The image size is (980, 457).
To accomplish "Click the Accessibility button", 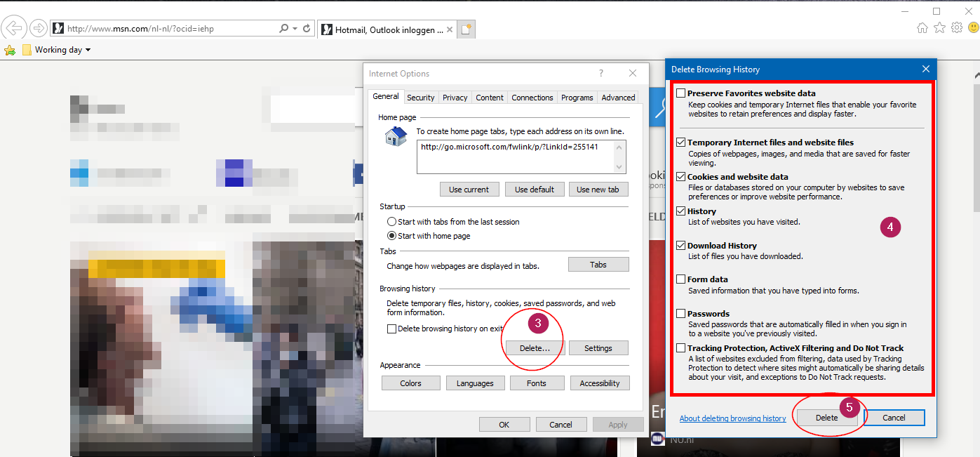I will pyautogui.click(x=600, y=383).
